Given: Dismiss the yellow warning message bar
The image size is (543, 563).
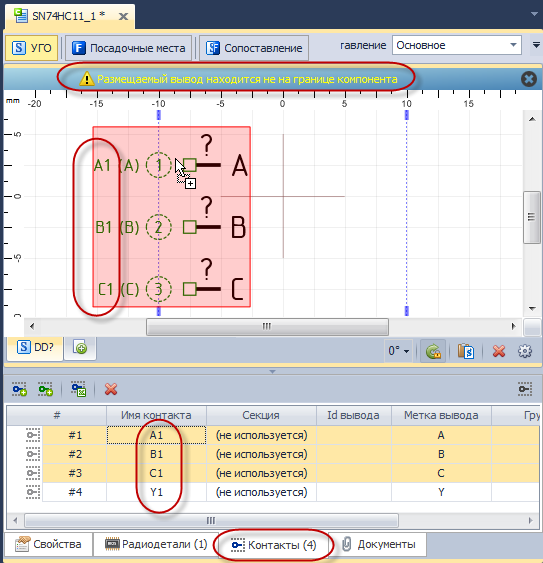Looking at the screenshot, I should pyautogui.click(x=529, y=79).
